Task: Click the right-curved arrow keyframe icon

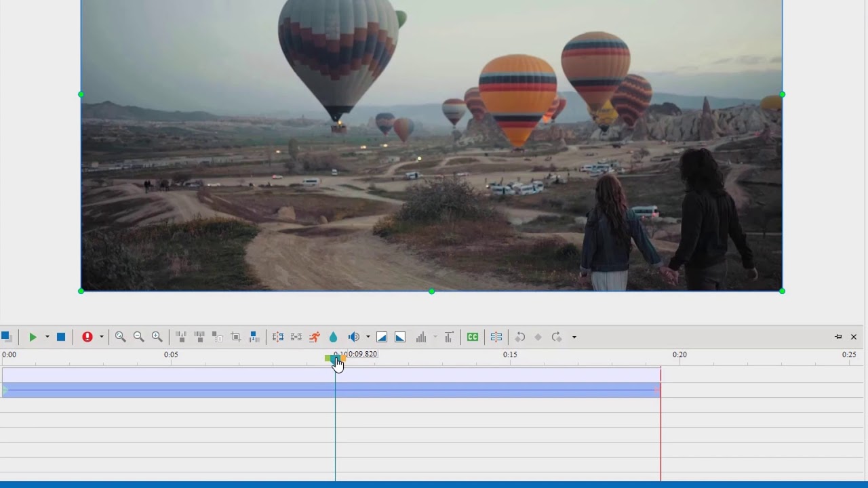Action: pyautogui.click(x=557, y=337)
